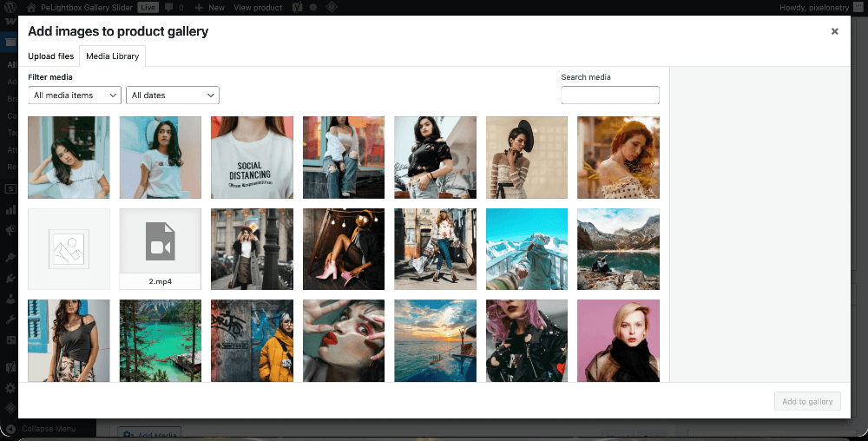868x441 pixels.
Task: Open the All media items dropdown
Action: (x=75, y=95)
